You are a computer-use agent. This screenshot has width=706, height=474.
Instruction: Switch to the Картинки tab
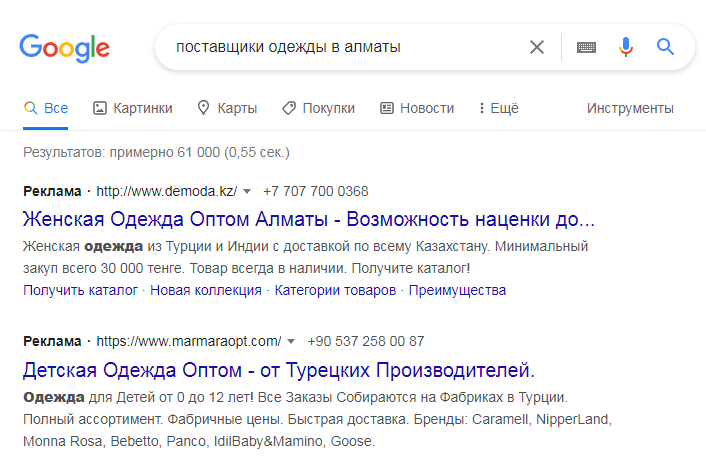pos(133,108)
